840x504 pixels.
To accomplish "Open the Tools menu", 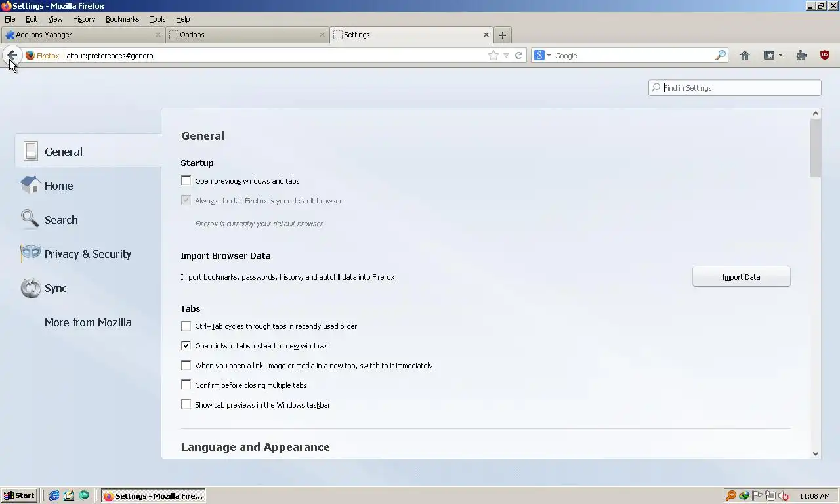I will click(x=157, y=19).
